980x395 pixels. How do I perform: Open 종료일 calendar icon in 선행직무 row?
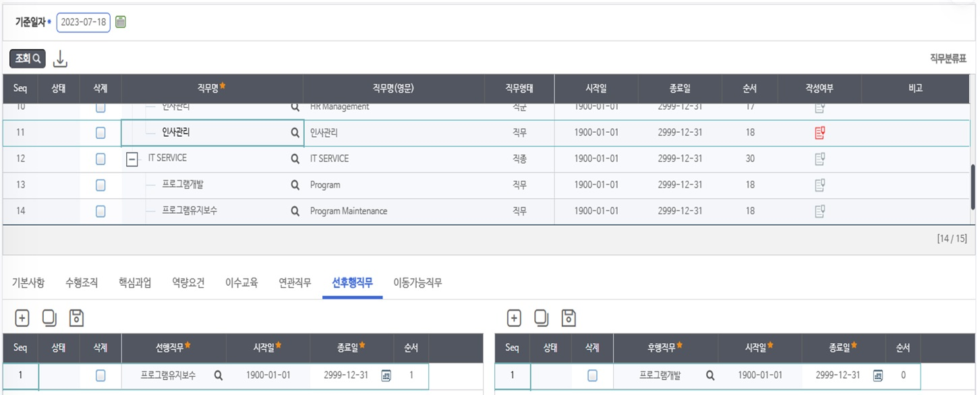(386, 376)
